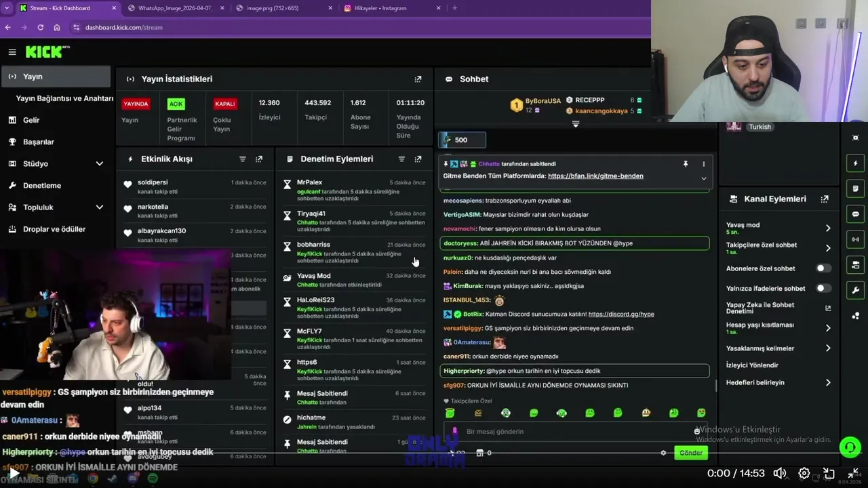Click the pin icon on pinned message
Image resolution: width=868 pixels, height=488 pixels.
click(686, 164)
